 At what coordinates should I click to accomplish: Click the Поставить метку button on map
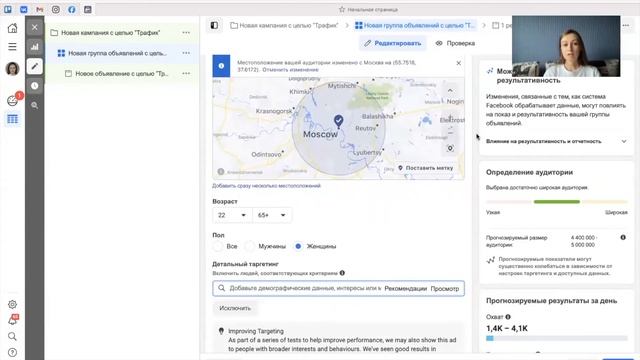click(x=425, y=168)
